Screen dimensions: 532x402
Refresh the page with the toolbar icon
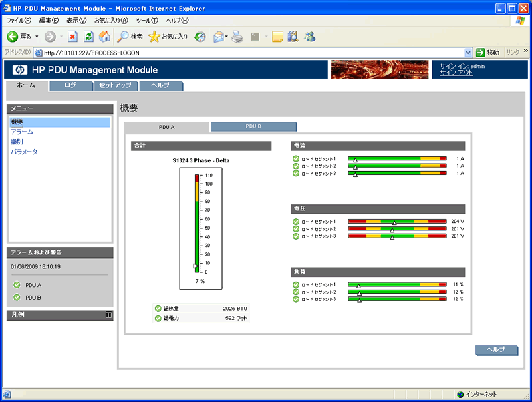click(x=88, y=36)
